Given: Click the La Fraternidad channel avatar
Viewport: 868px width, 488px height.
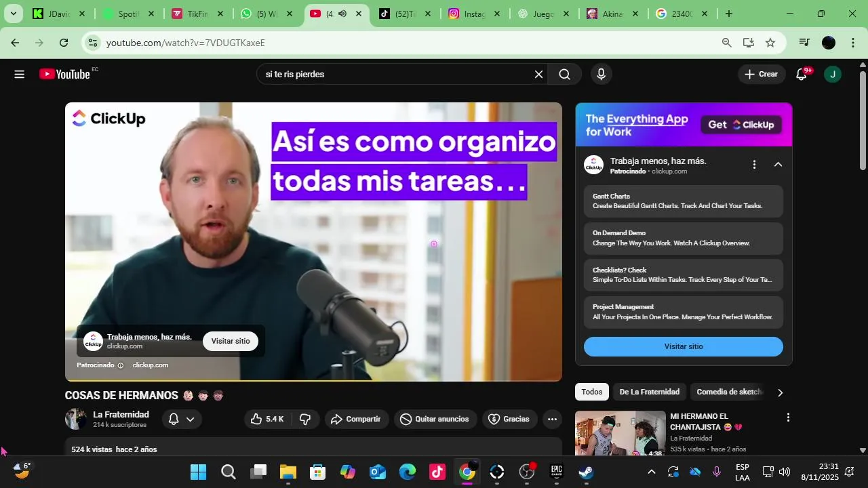Looking at the screenshot, I should coord(76,419).
